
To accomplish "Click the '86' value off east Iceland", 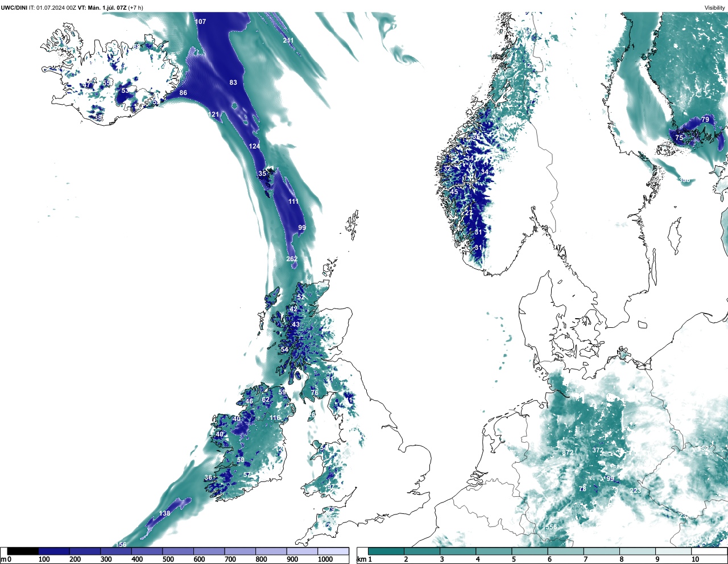I will (183, 93).
